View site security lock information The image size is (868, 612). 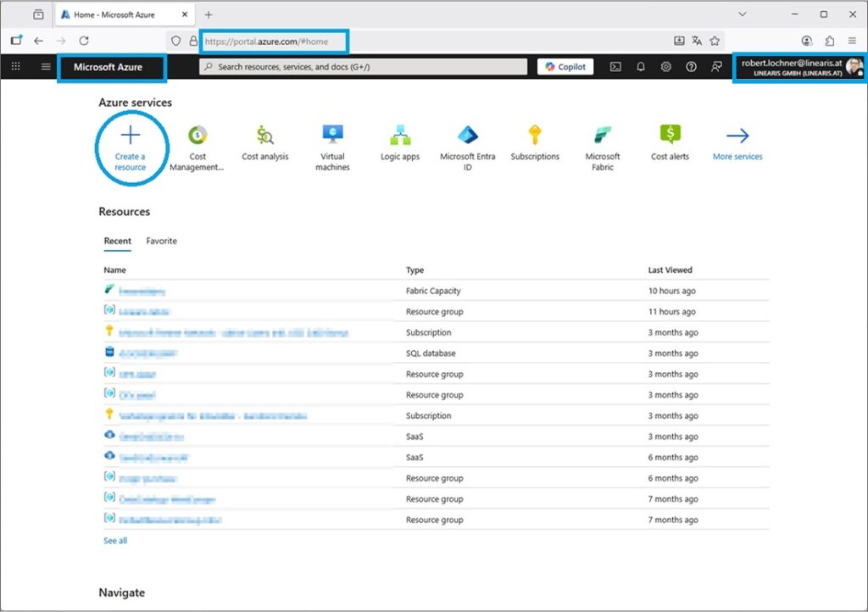click(193, 41)
